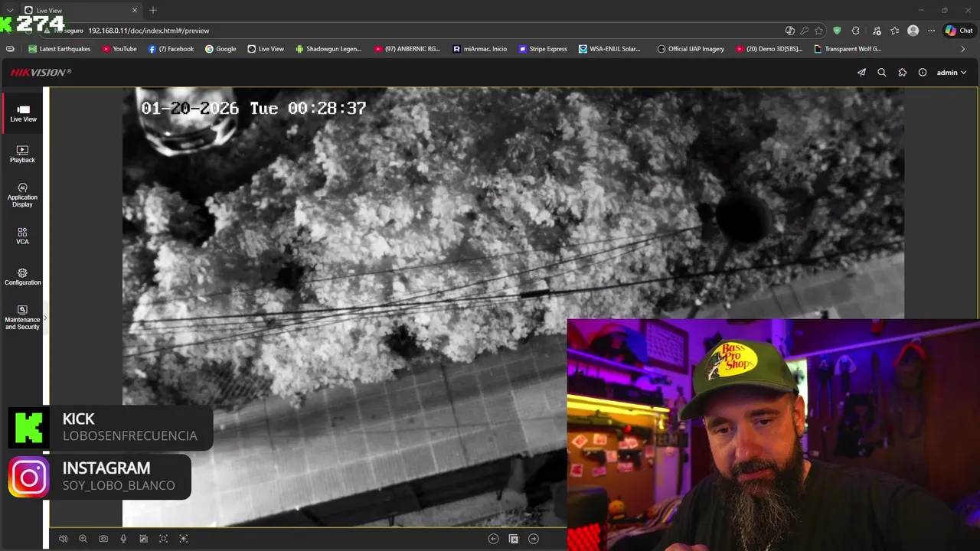Viewport: 980px width, 551px height.
Task: Open a new browser tab
Action: click(x=153, y=10)
